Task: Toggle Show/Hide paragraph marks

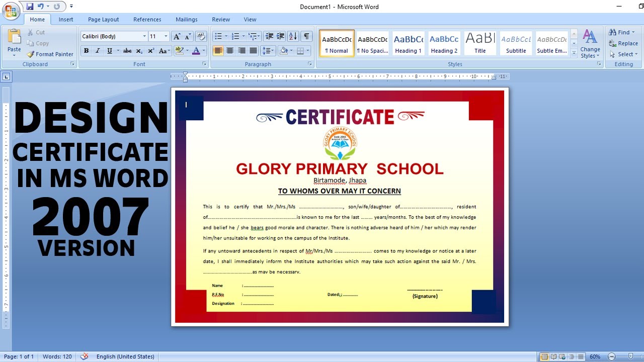Action: tap(306, 36)
